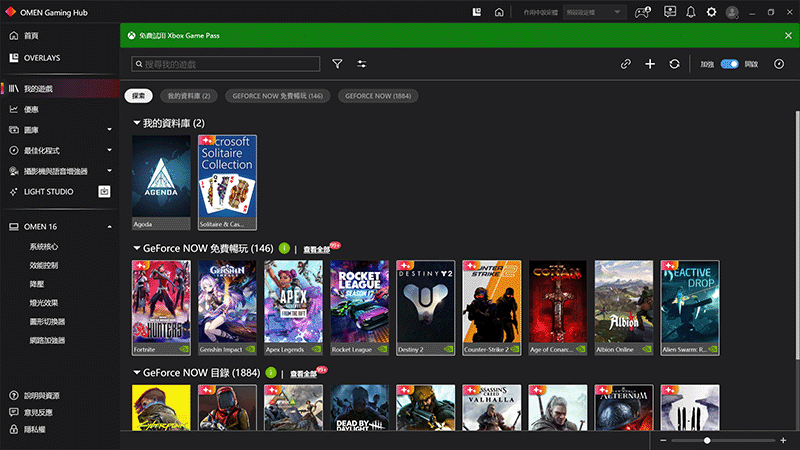800x450 pixels.
Task: Open 隱私權 in the sidebar
Action: click(35, 429)
